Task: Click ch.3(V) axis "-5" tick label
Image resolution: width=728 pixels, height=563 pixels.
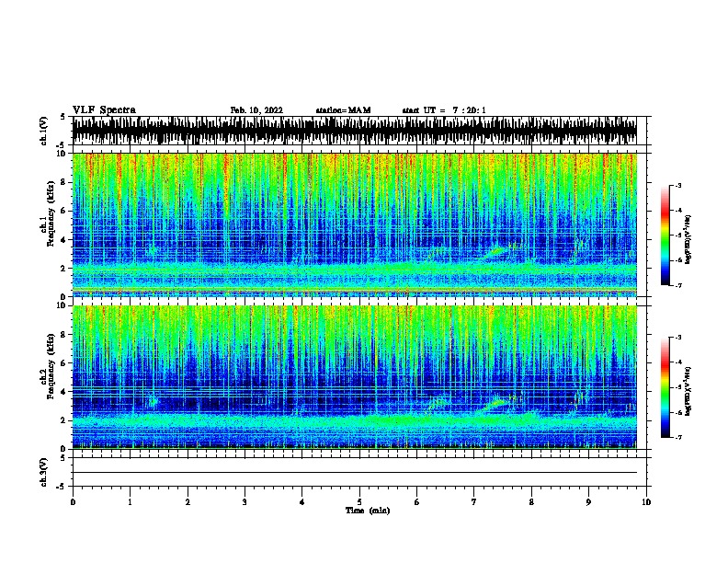Action: point(62,487)
